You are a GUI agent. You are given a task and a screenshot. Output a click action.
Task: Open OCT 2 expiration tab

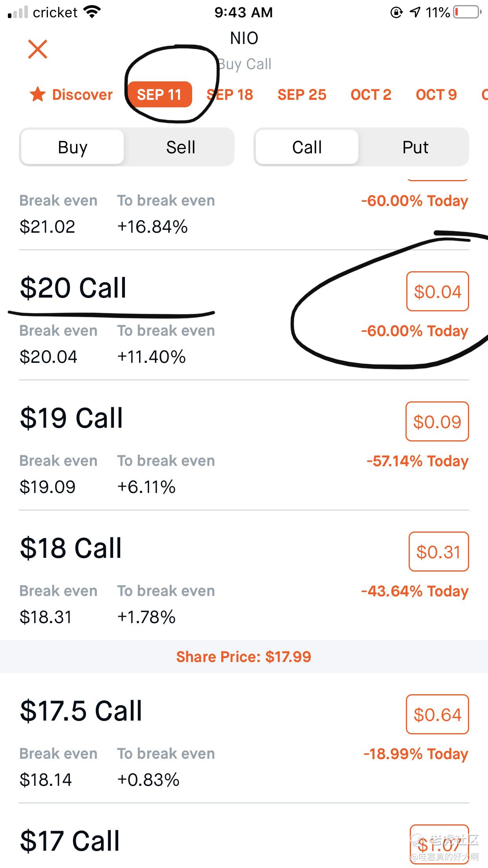tap(371, 95)
